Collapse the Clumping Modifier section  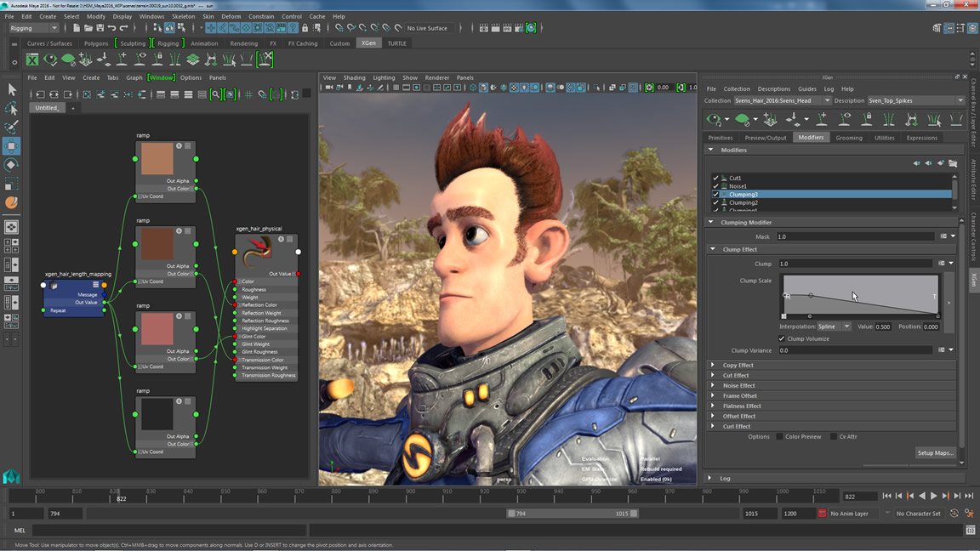pos(710,222)
